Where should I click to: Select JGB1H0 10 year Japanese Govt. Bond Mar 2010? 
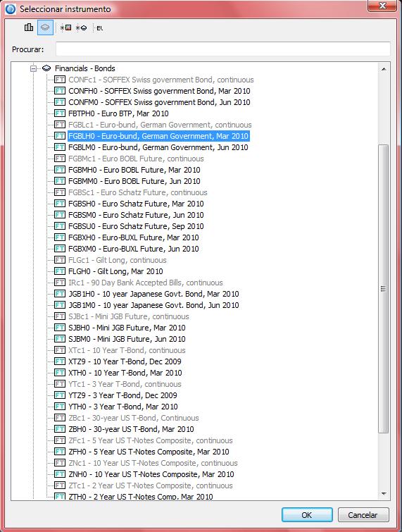154,294
